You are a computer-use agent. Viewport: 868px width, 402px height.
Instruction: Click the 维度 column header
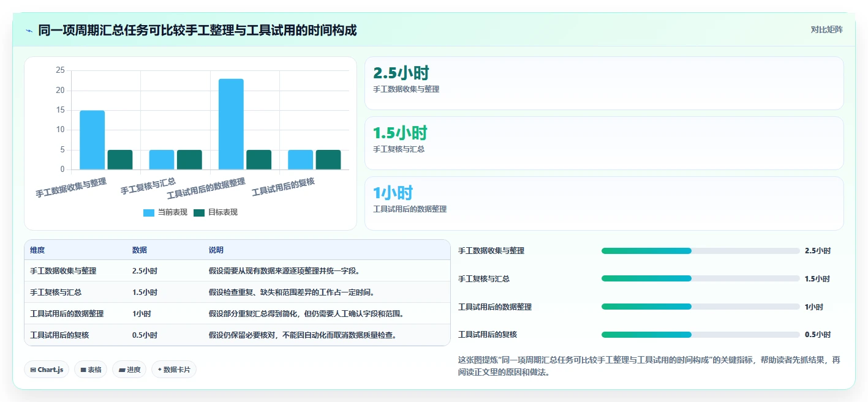coord(37,250)
